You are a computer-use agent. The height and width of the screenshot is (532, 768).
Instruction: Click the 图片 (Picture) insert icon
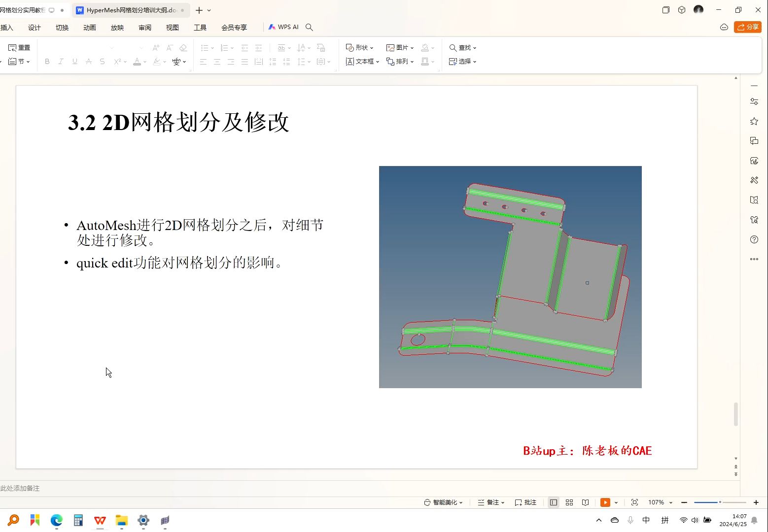click(398, 47)
